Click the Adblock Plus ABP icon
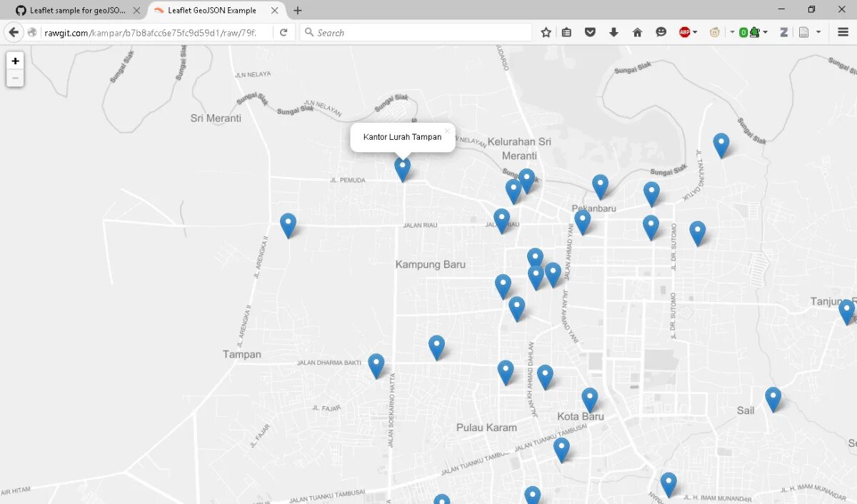 (684, 32)
